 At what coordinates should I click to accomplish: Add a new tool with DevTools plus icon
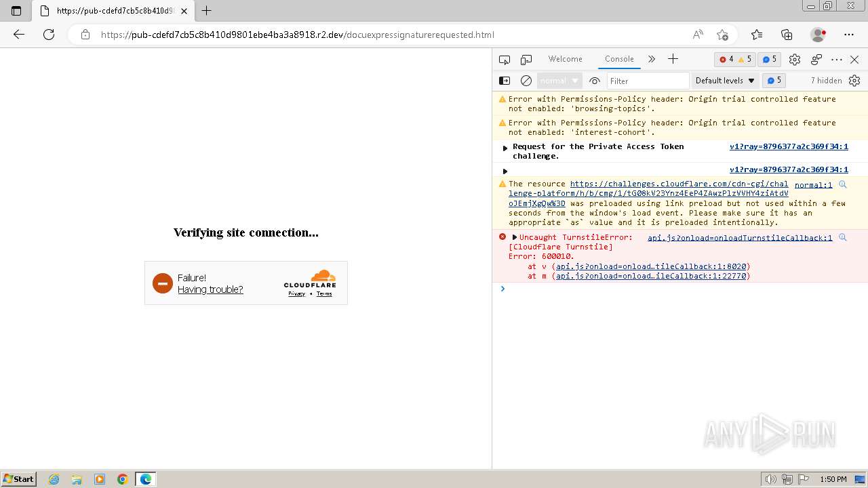pyautogui.click(x=673, y=59)
